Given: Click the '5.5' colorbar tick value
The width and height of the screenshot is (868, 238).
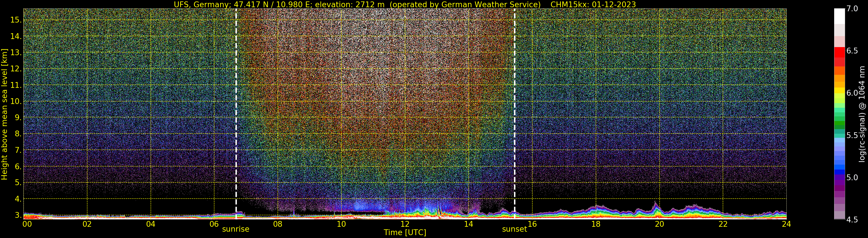Looking at the screenshot, I should [852, 135].
